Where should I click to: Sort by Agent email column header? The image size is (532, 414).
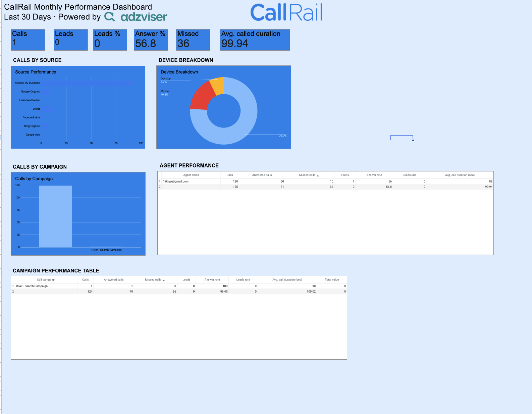[x=191, y=175]
